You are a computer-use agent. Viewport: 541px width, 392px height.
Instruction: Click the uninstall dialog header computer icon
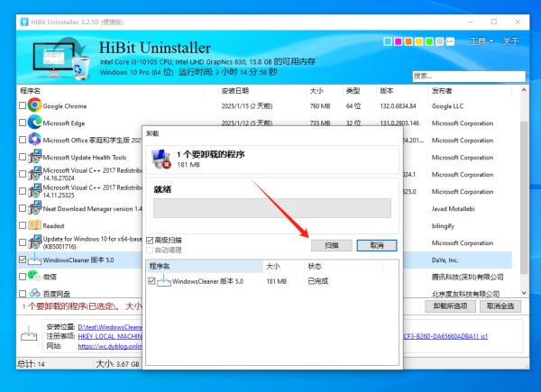(x=161, y=159)
